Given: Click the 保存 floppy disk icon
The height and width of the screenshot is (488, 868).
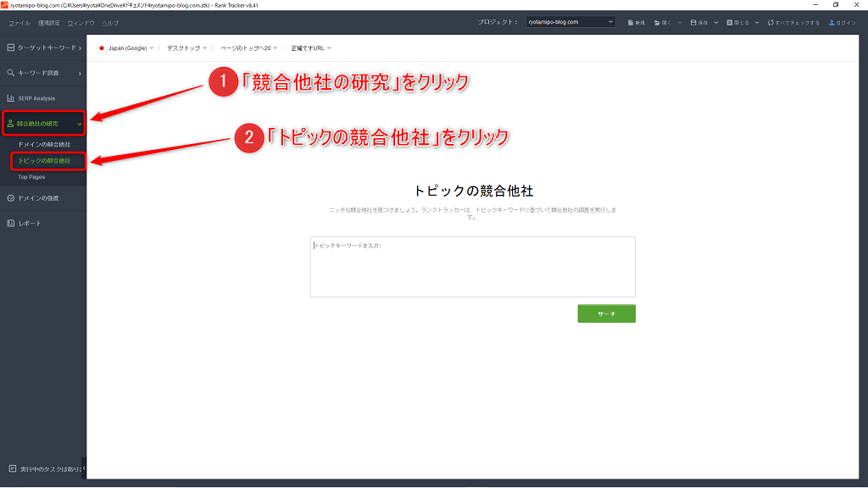Looking at the screenshot, I should pyautogui.click(x=694, y=23).
